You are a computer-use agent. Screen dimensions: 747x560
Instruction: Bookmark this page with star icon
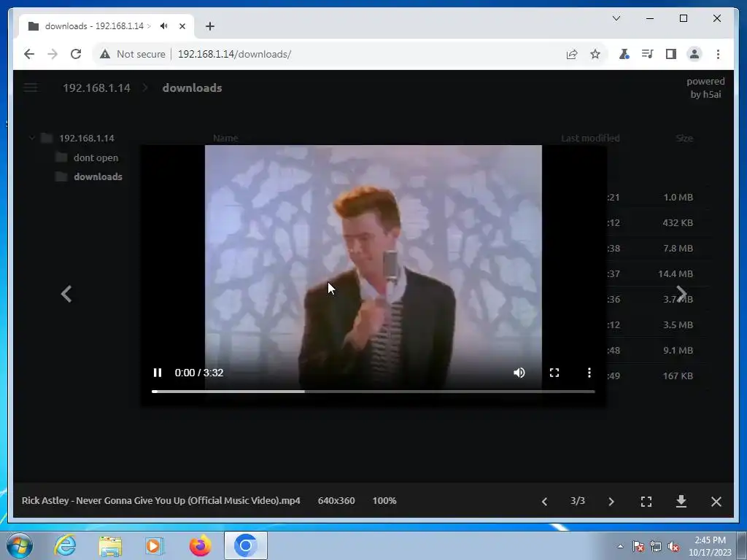595,54
